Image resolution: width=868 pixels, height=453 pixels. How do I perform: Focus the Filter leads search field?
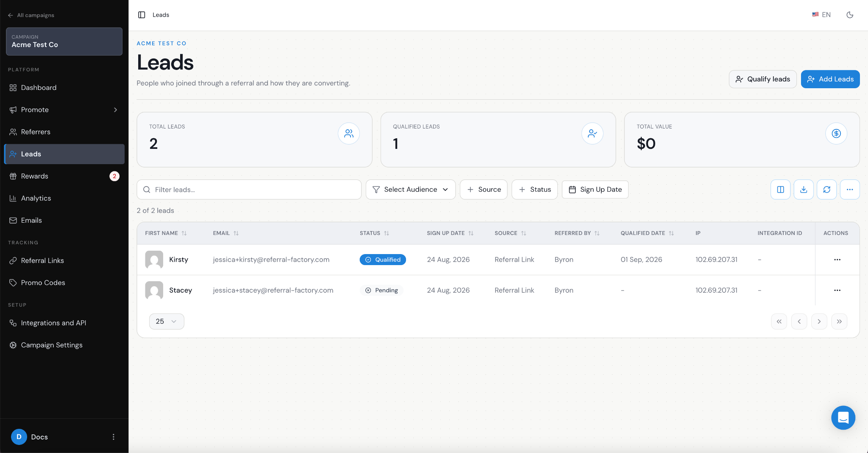tap(249, 190)
